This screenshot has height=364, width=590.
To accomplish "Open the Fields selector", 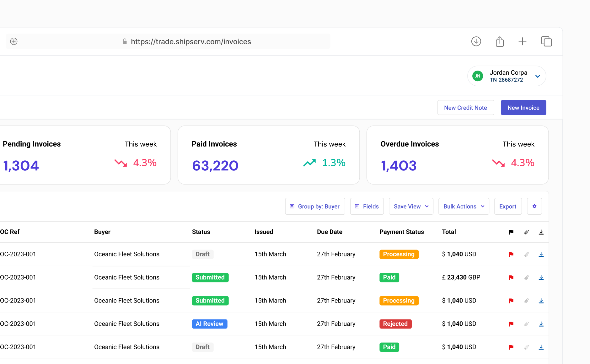I will click(x=367, y=206).
